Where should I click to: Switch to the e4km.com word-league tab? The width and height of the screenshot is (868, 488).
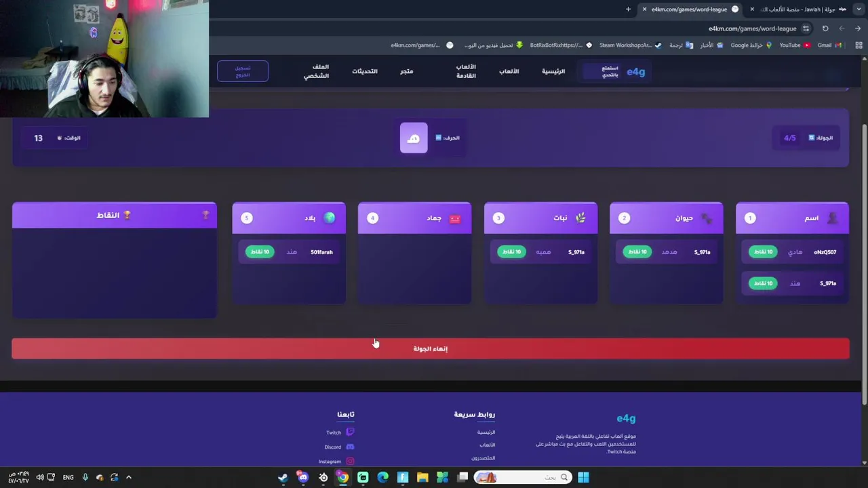[690, 9]
